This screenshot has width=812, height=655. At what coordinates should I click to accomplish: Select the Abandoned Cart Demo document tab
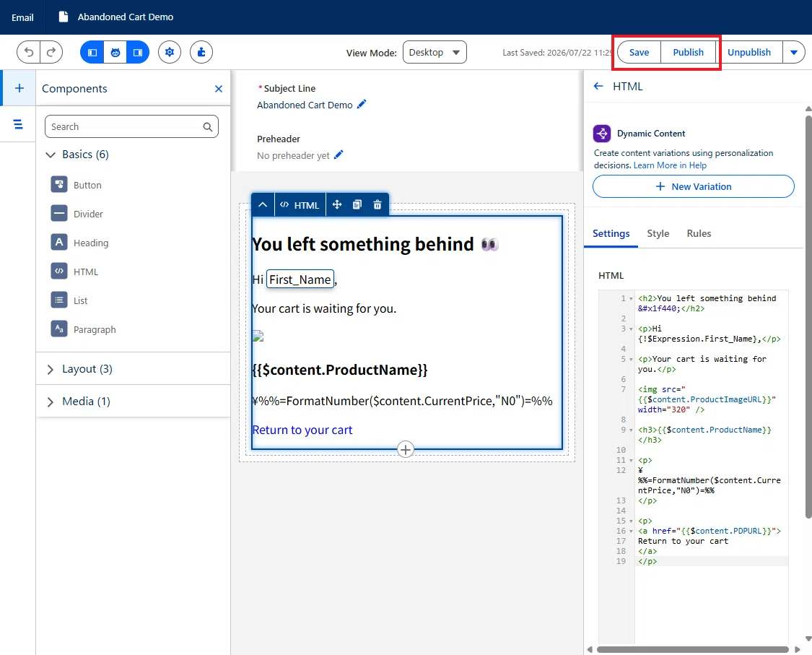click(116, 17)
